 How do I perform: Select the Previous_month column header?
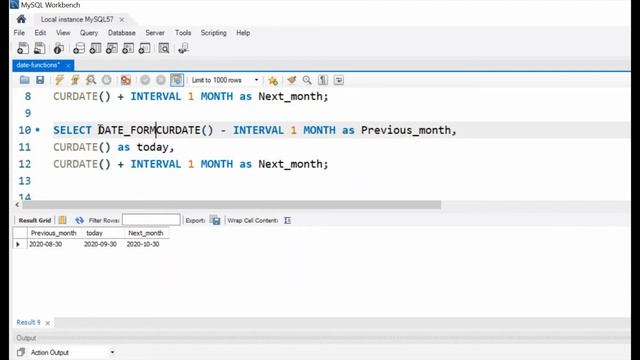[53, 233]
